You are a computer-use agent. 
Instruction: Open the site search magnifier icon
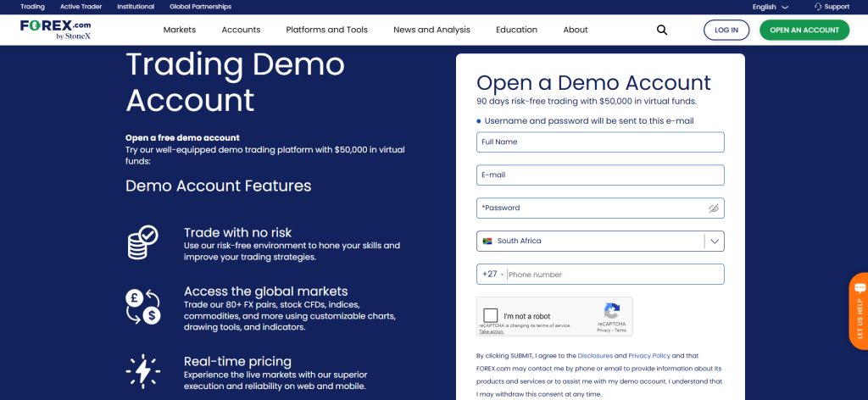[x=661, y=30]
